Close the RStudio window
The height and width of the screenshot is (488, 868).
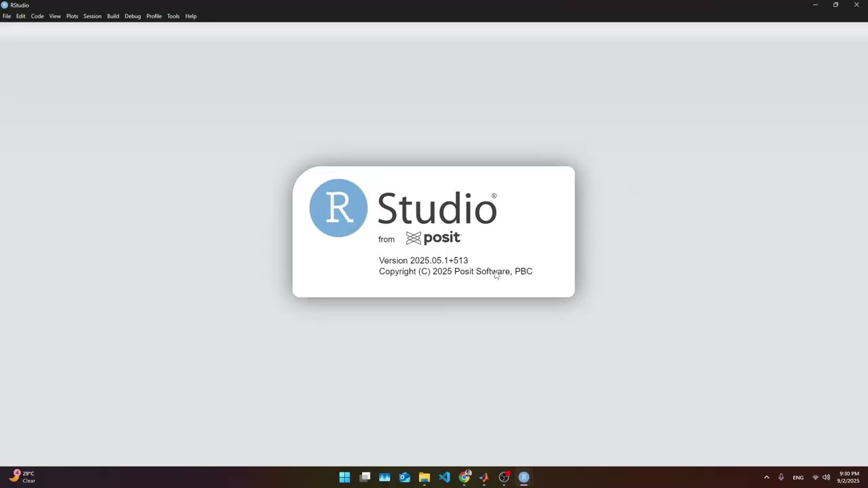[856, 5]
